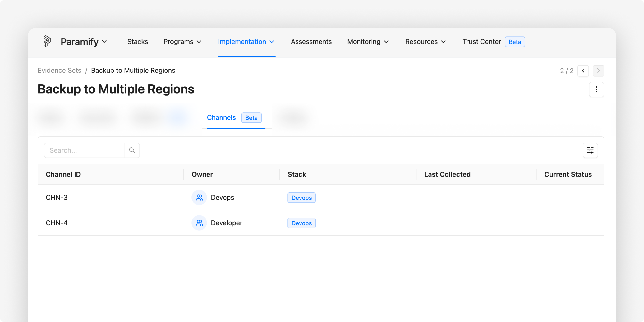This screenshot has width=644, height=322.
Task: Expand the Programs menu
Action: tap(182, 42)
